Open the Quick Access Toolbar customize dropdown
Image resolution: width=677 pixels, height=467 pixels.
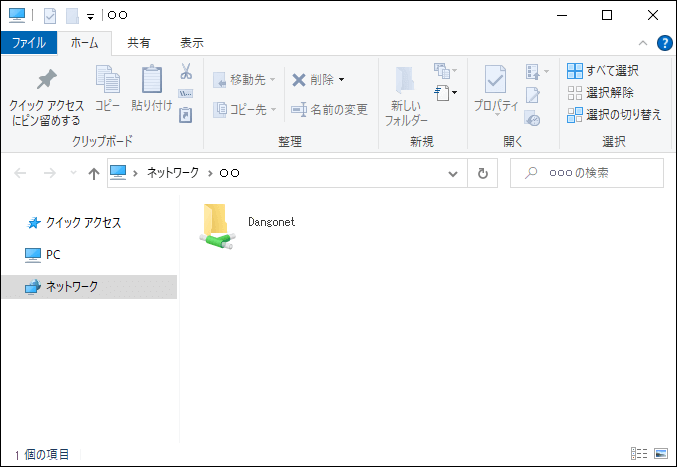point(90,16)
